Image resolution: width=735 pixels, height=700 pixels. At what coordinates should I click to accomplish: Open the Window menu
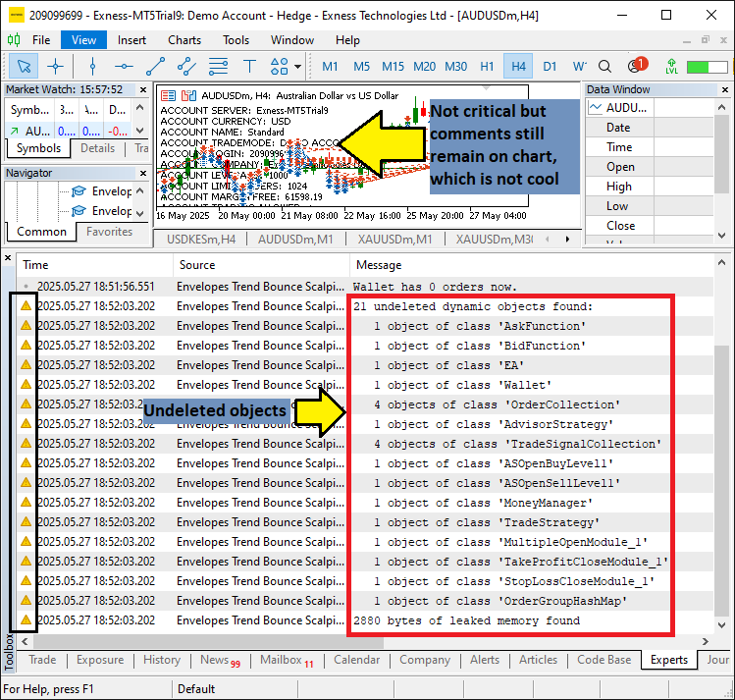292,40
